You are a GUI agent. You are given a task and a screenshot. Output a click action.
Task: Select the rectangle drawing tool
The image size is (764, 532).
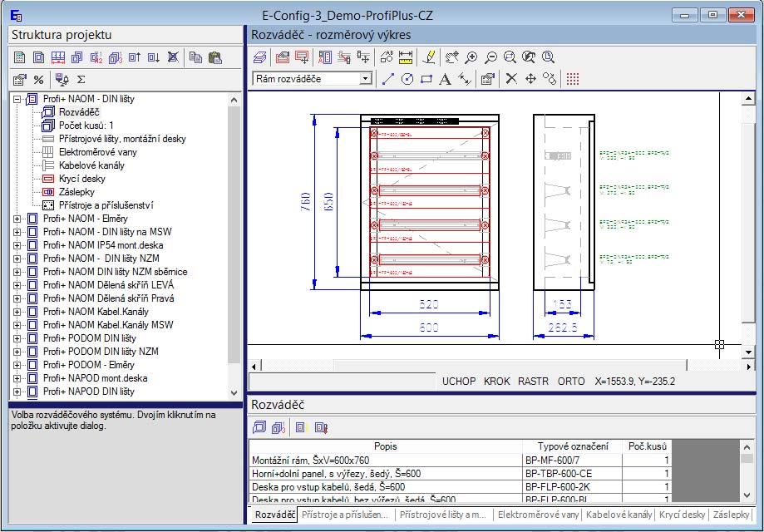pyautogui.click(x=426, y=79)
